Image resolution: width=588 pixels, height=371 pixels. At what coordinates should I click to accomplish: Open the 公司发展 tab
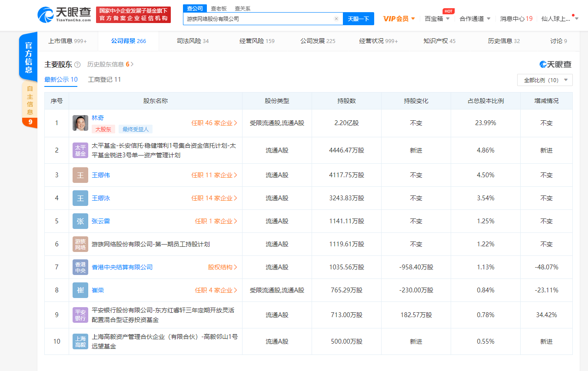point(318,41)
